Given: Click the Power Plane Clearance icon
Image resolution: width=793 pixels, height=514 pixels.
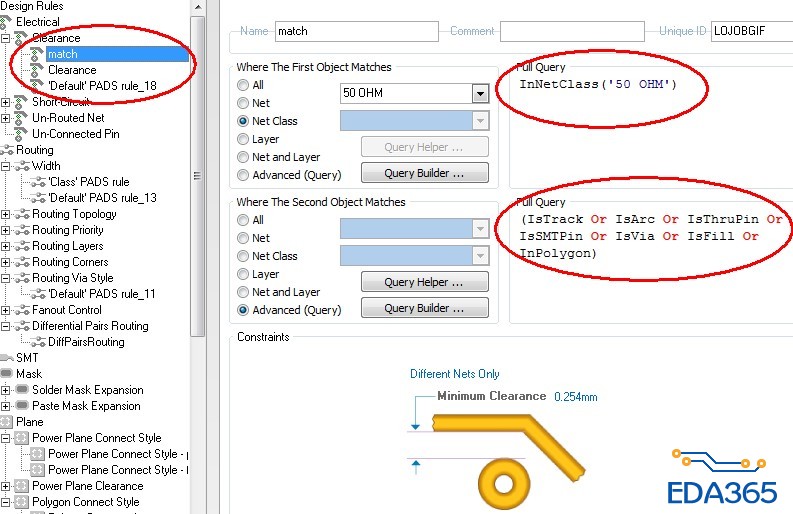Looking at the screenshot, I should 22,486.
